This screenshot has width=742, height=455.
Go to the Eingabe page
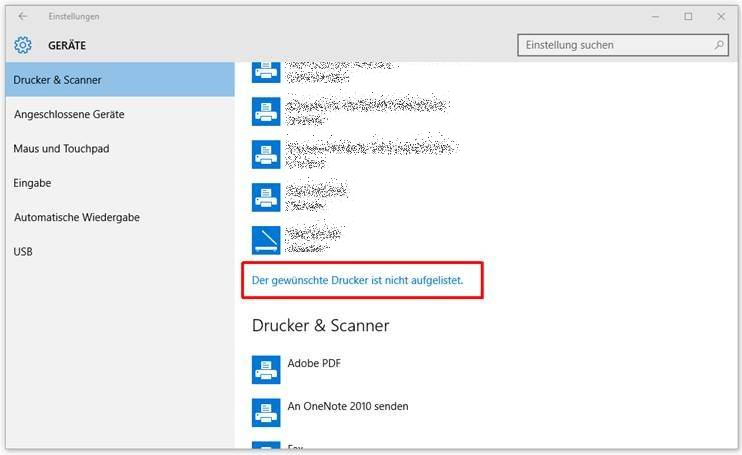point(32,183)
